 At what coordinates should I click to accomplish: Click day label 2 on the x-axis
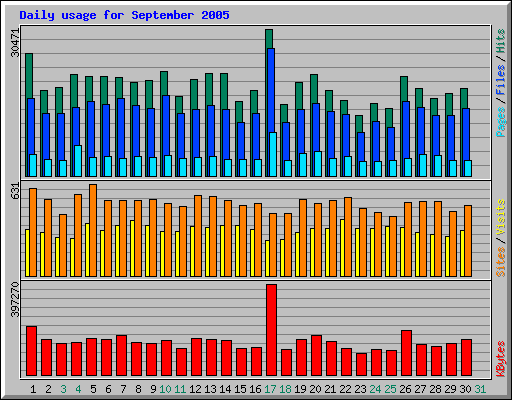coord(48,389)
